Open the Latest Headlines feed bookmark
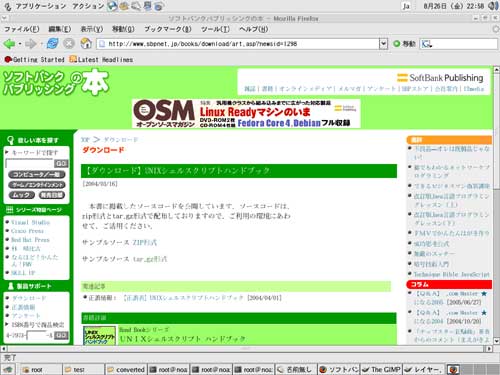Image resolution: width=500 pixels, height=375 pixels. point(101,60)
